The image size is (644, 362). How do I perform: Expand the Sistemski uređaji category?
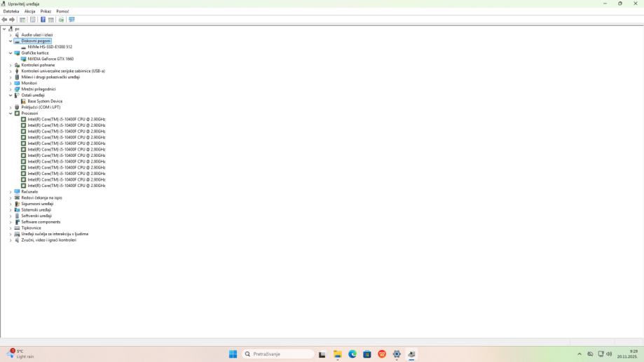(11, 210)
